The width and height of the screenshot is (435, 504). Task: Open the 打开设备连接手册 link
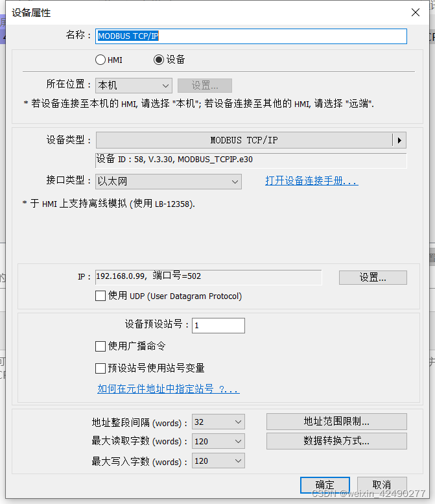click(312, 180)
